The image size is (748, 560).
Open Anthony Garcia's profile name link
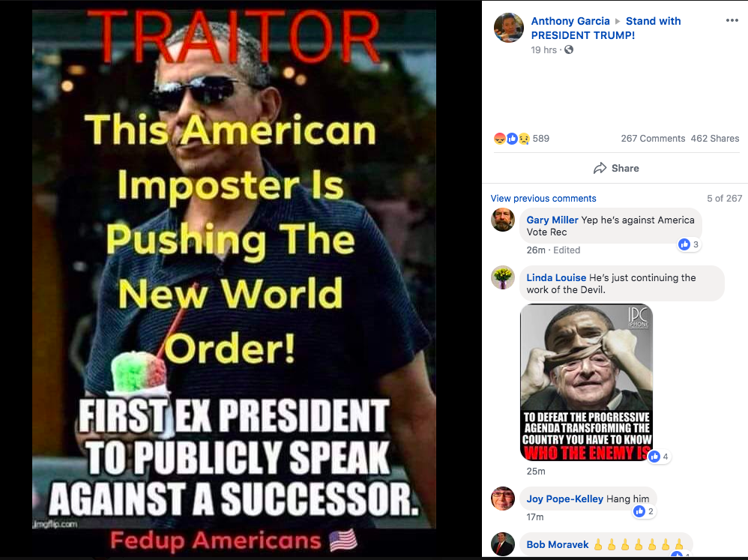[570, 21]
